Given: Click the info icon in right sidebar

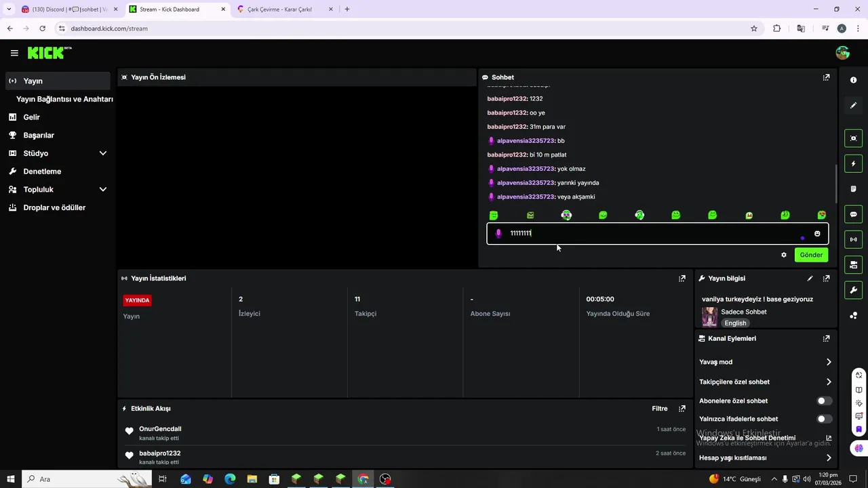Looking at the screenshot, I should [x=853, y=80].
